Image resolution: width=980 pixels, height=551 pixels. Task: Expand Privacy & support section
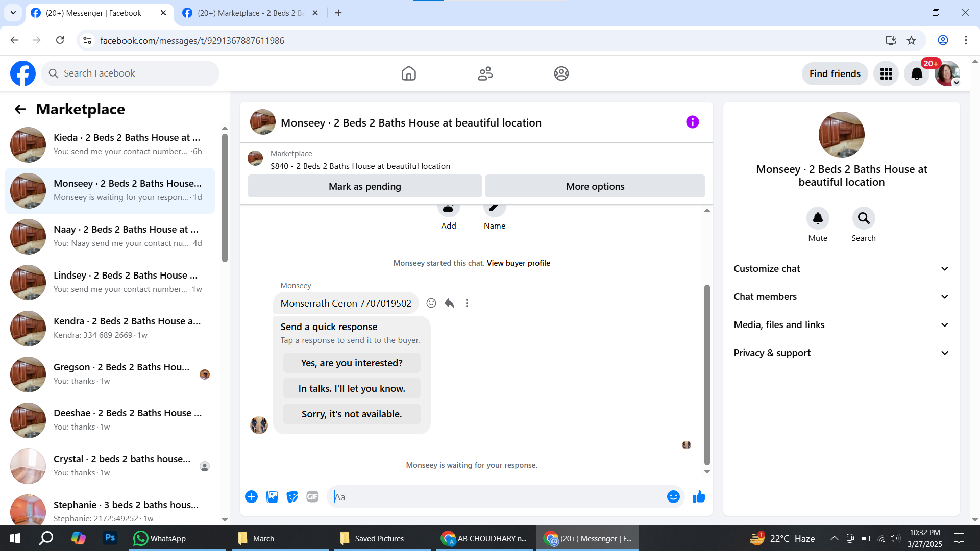(841, 353)
